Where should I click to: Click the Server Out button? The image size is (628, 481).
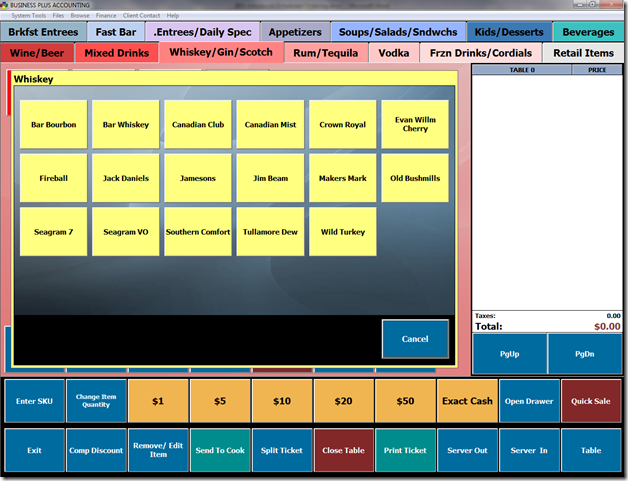467,450
